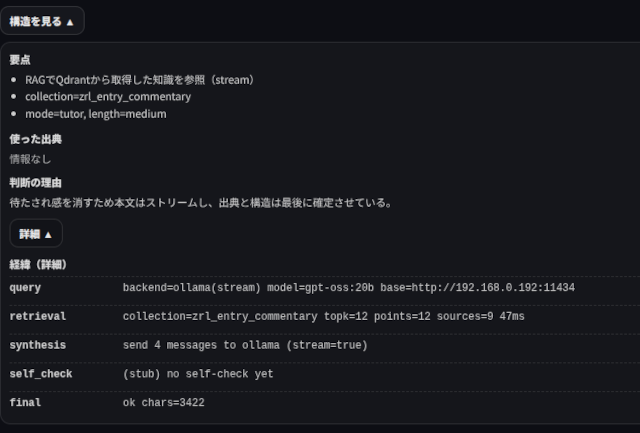Screen dimensions: 640x433
Task: Click the RAGでQdrant bullet point text
Action: tap(140, 79)
